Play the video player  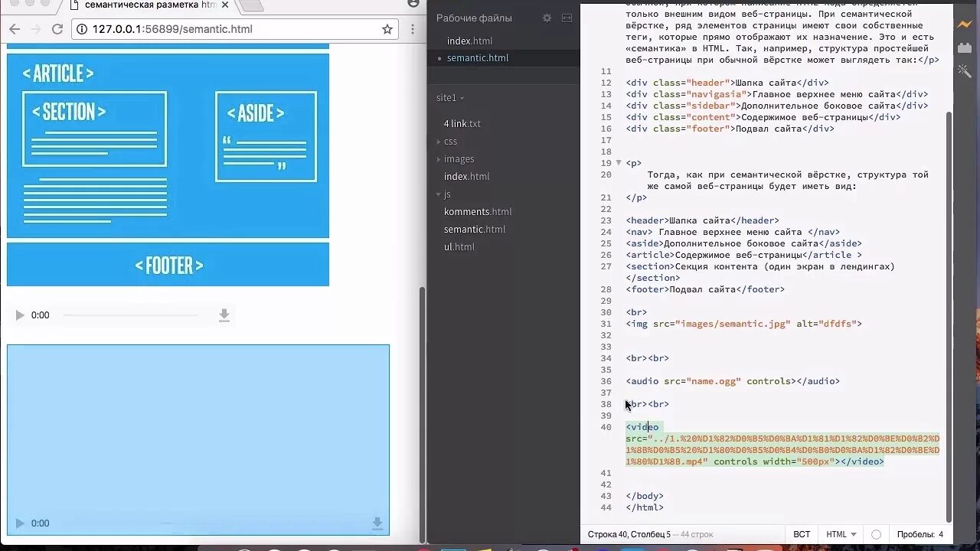tap(20, 523)
